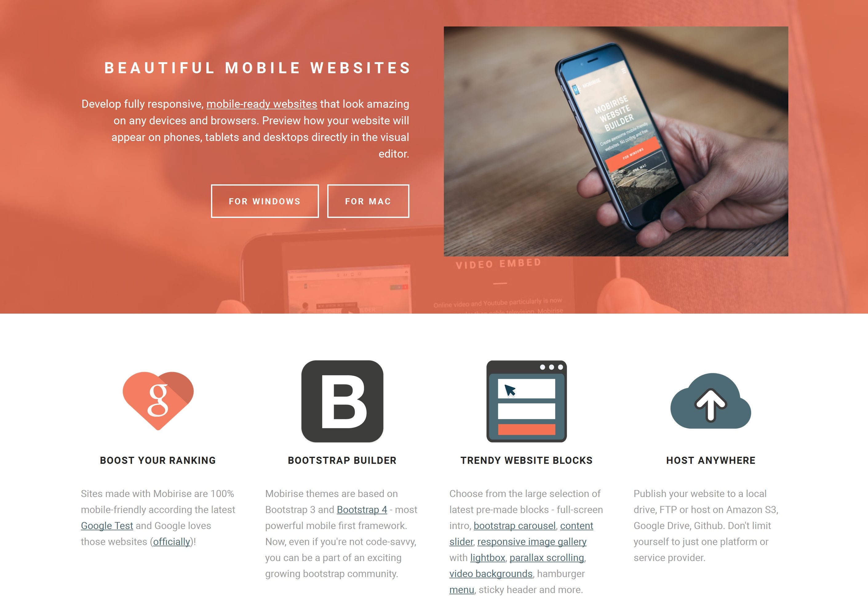Viewport: 868px width, 606px height.
Task: Click the FOR WINDOWS download button
Action: pos(264,201)
